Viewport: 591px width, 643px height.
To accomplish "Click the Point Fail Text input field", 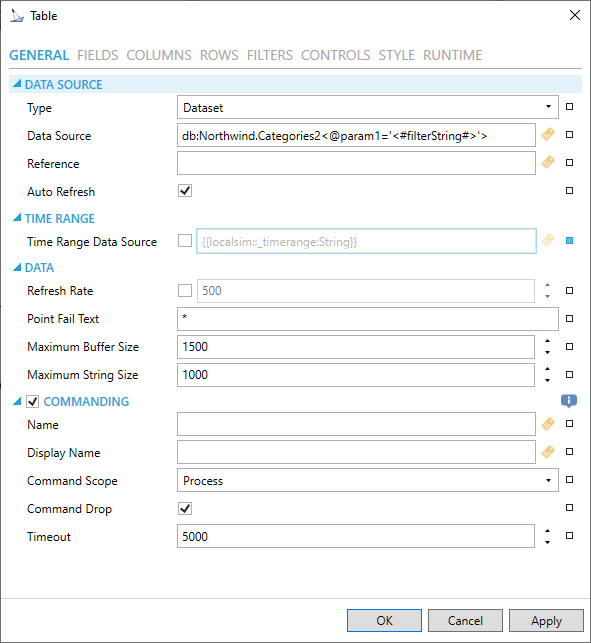I will click(367, 319).
